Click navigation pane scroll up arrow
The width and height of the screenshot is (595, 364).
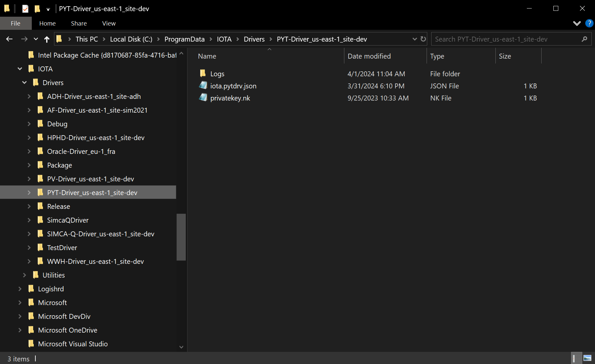[181, 53]
